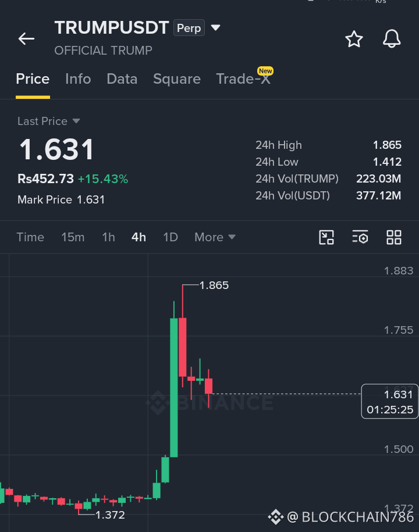
Task: Tap the 24h High value 1.865
Action: 387,145
